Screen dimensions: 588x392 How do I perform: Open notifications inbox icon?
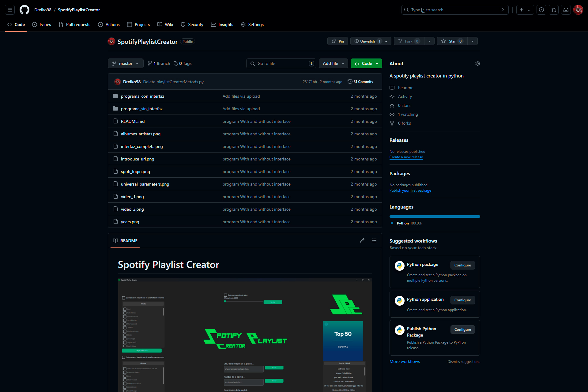(x=566, y=10)
